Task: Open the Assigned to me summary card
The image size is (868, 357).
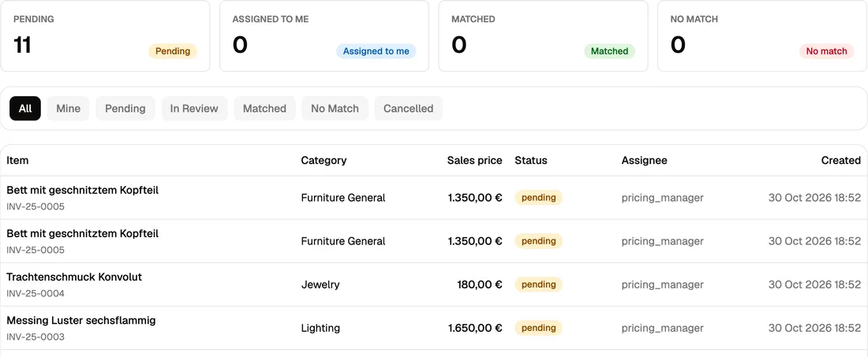Action: pos(324,36)
